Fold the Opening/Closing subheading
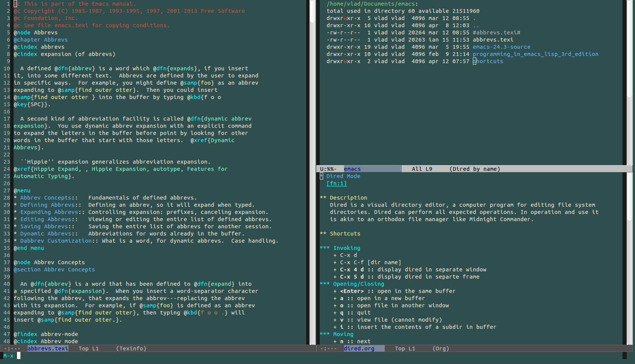Viewport: 635px width, 364px height. coord(352,284)
